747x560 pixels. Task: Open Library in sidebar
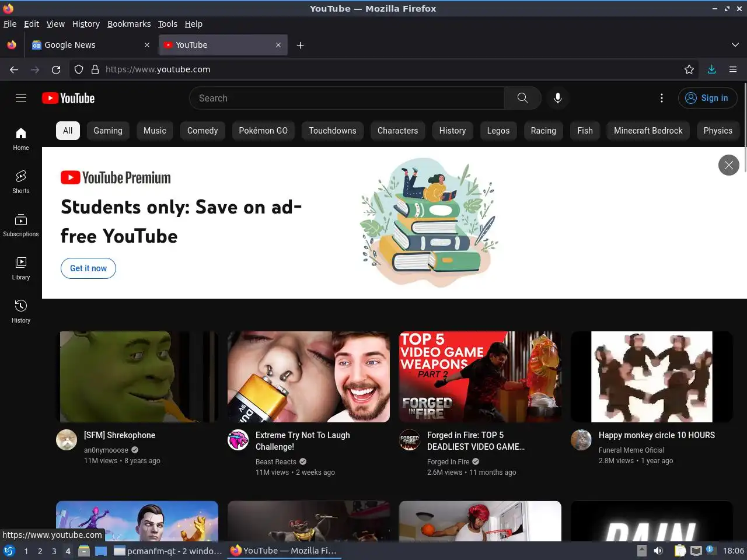pos(21,269)
